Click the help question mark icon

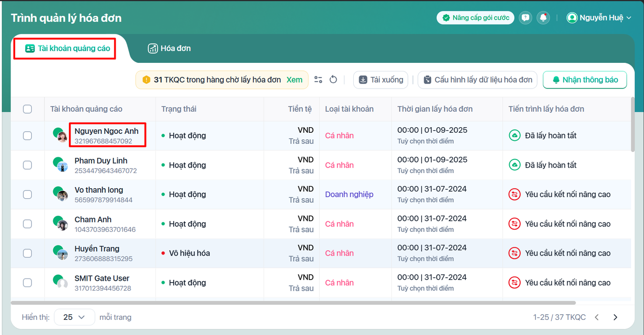point(525,18)
